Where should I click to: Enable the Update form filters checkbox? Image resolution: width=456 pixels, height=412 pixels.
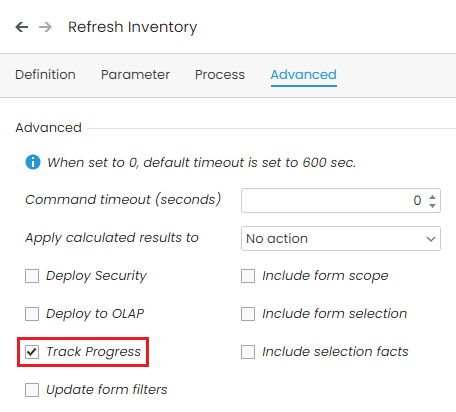[x=32, y=390]
